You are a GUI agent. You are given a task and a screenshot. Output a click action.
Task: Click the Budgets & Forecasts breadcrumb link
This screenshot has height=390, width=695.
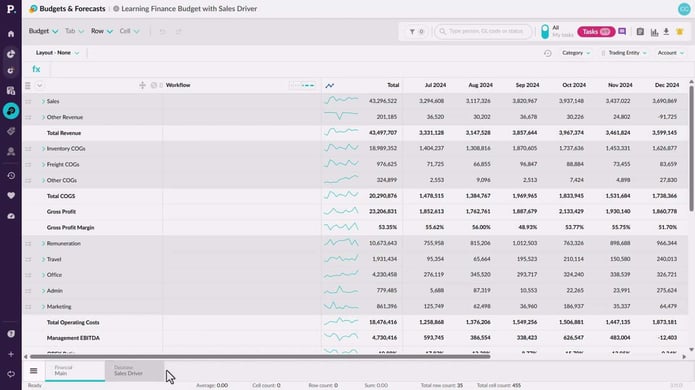[x=72, y=9]
